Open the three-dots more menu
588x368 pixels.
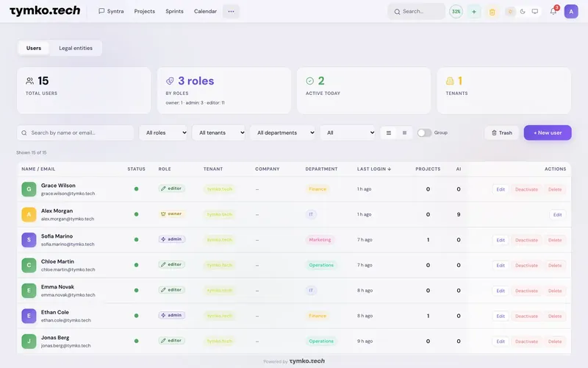(x=231, y=11)
